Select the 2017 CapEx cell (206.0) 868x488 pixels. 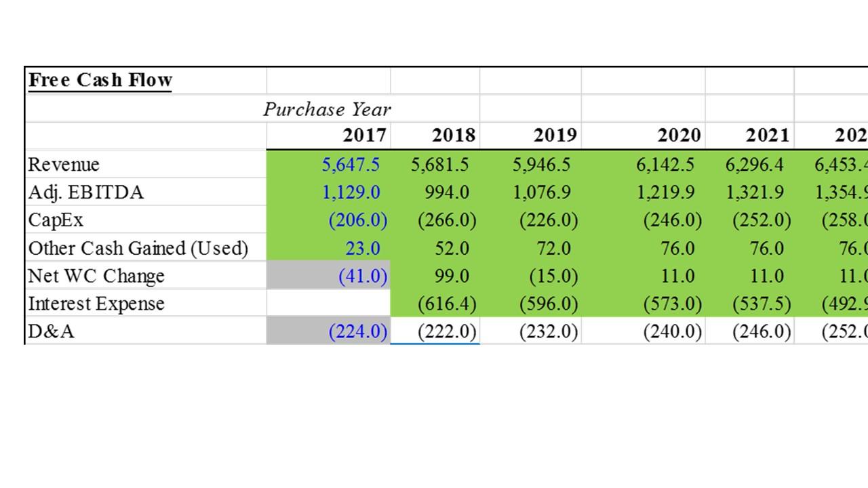(x=328, y=220)
